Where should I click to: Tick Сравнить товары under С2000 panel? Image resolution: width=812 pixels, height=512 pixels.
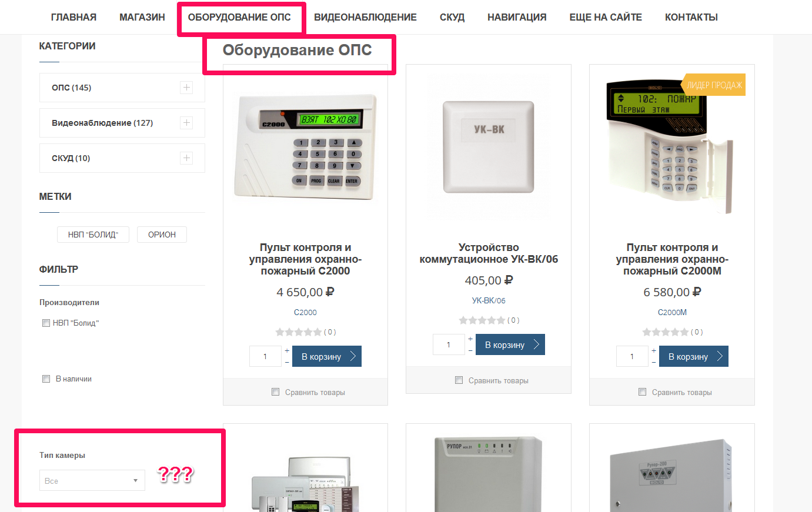(x=275, y=391)
